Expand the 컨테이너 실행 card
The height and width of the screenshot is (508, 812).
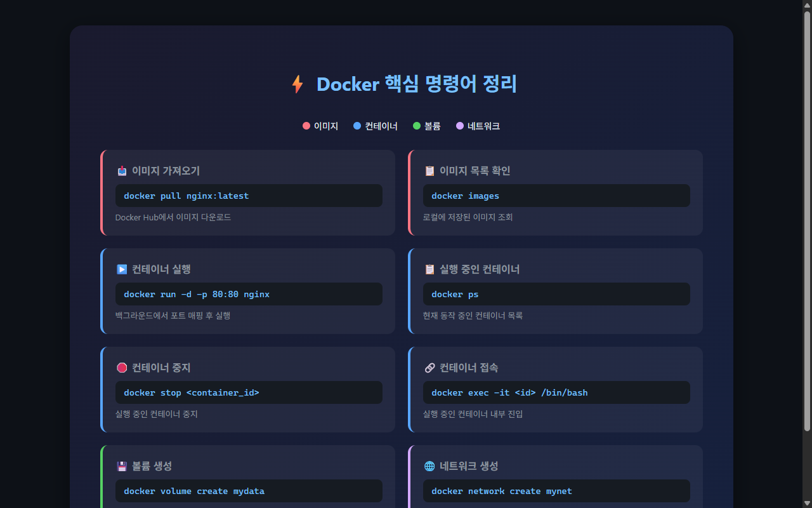[248, 291]
